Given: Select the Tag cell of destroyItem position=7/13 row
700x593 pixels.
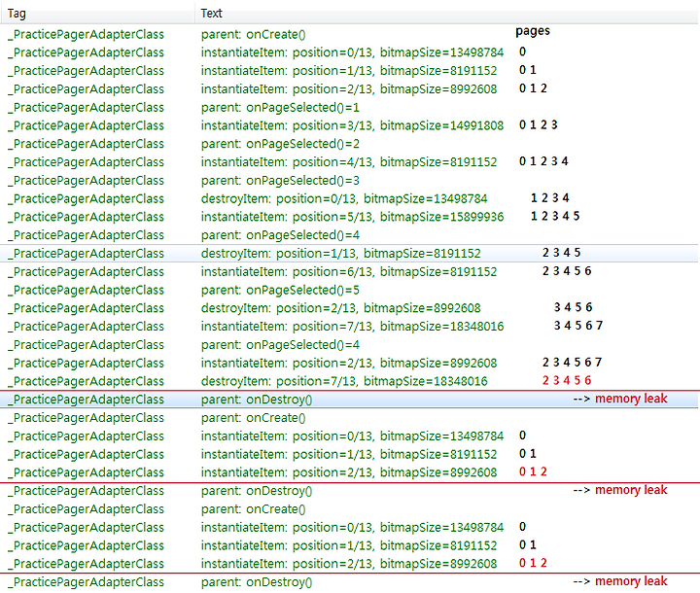Looking at the screenshot, I should [x=87, y=381].
